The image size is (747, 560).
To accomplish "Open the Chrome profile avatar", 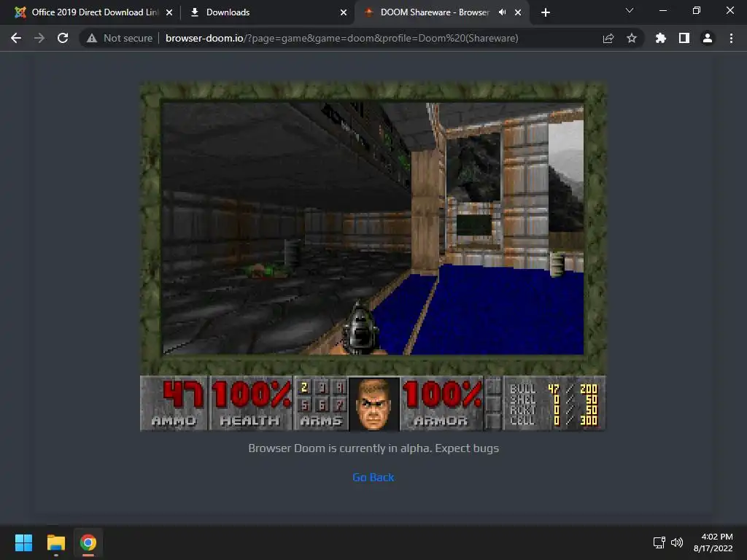I will pos(708,38).
